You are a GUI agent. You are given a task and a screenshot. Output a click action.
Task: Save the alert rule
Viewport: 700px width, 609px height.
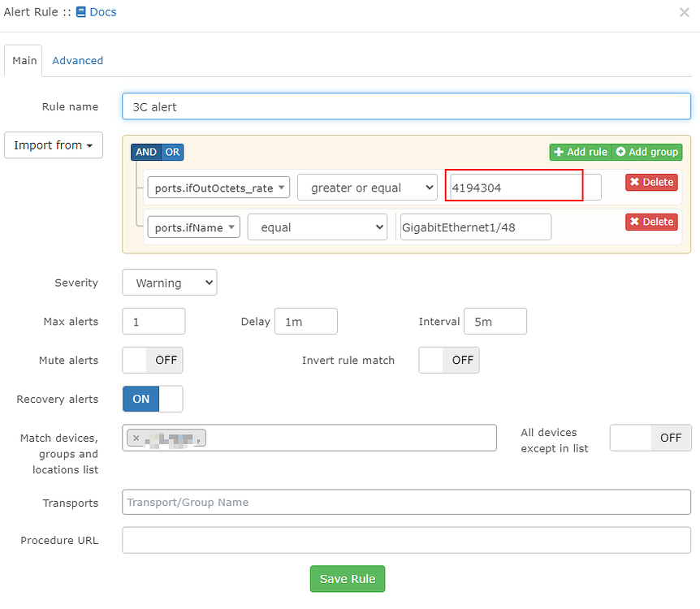pos(347,579)
